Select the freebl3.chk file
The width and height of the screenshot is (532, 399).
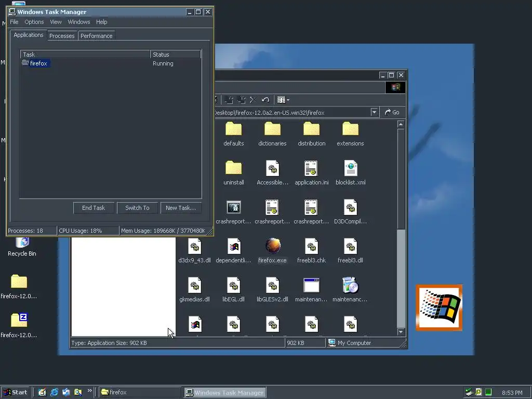click(x=312, y=251)
